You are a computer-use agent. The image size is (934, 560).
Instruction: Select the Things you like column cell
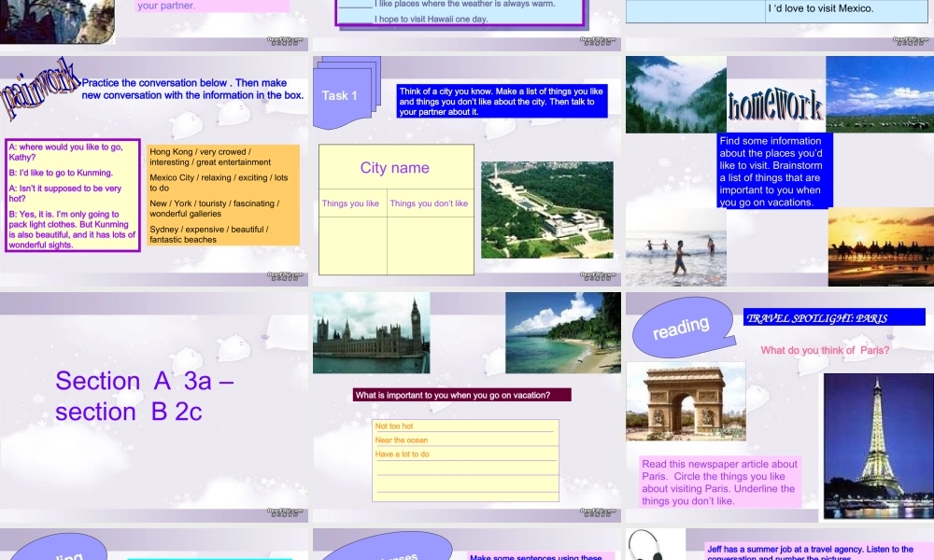click(x=351, y=203)
